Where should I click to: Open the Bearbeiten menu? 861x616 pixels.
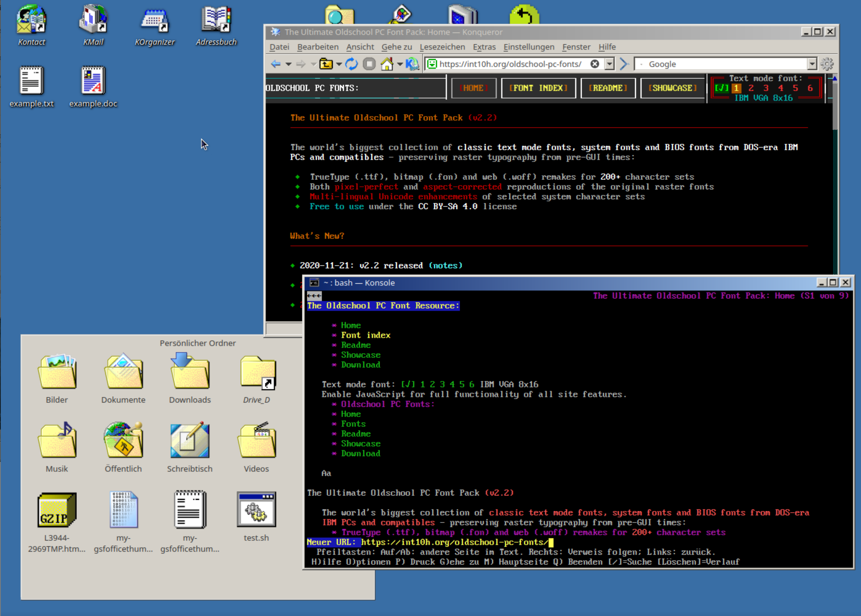click(318, 47)
